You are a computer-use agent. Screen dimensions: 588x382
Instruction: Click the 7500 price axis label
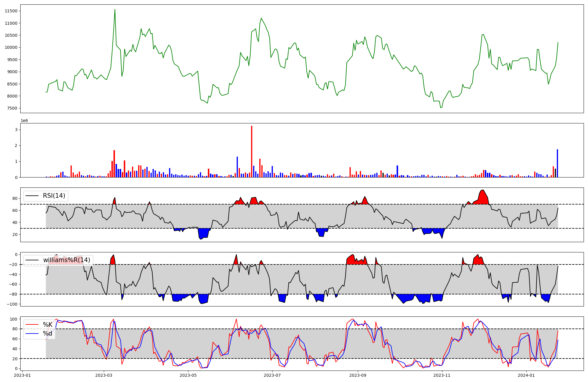coord(12,108)
